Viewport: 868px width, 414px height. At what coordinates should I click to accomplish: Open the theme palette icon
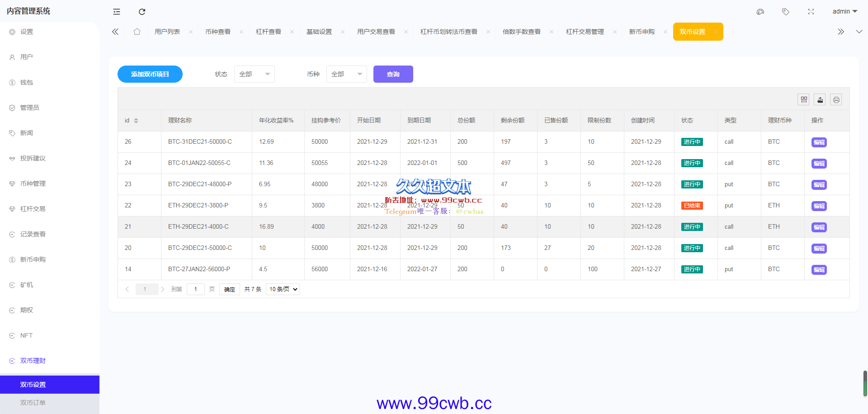(x=760, y=12)
